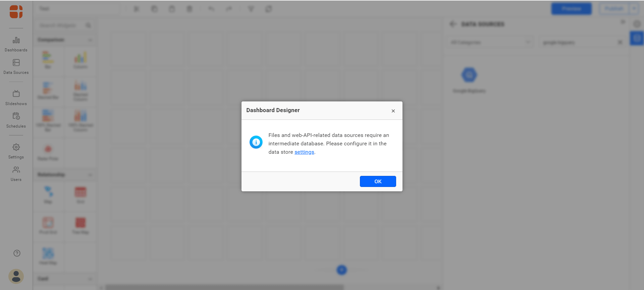Click the Delete trash icon in the toolbar
644x290 pixels.
point(190,9)
